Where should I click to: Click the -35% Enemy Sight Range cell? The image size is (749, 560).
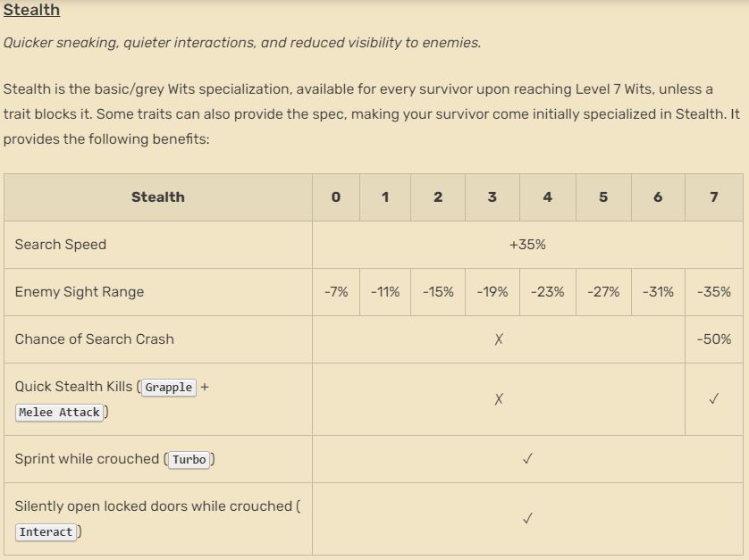pos(713,292)
